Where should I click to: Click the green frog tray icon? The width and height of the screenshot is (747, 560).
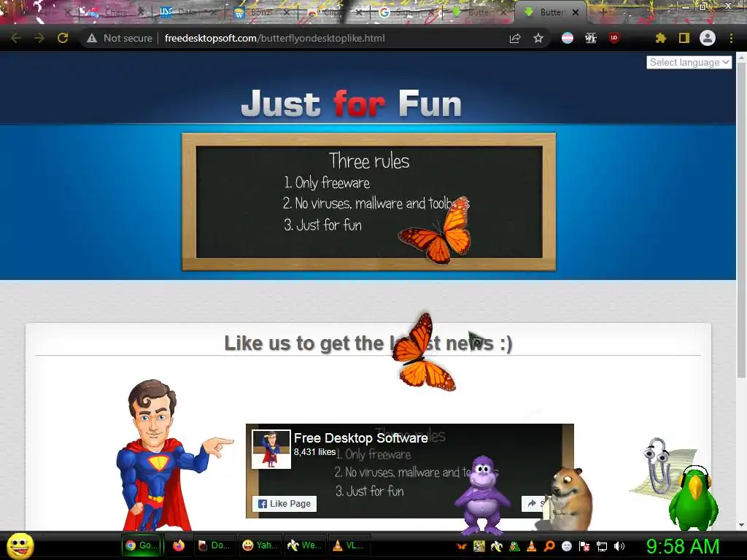pos(514,547)
